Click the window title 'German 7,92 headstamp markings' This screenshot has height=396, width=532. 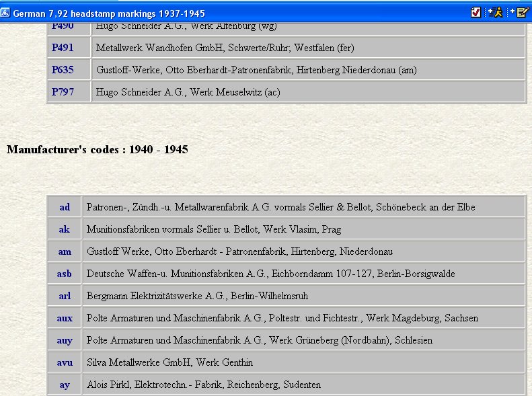[109, 13]
